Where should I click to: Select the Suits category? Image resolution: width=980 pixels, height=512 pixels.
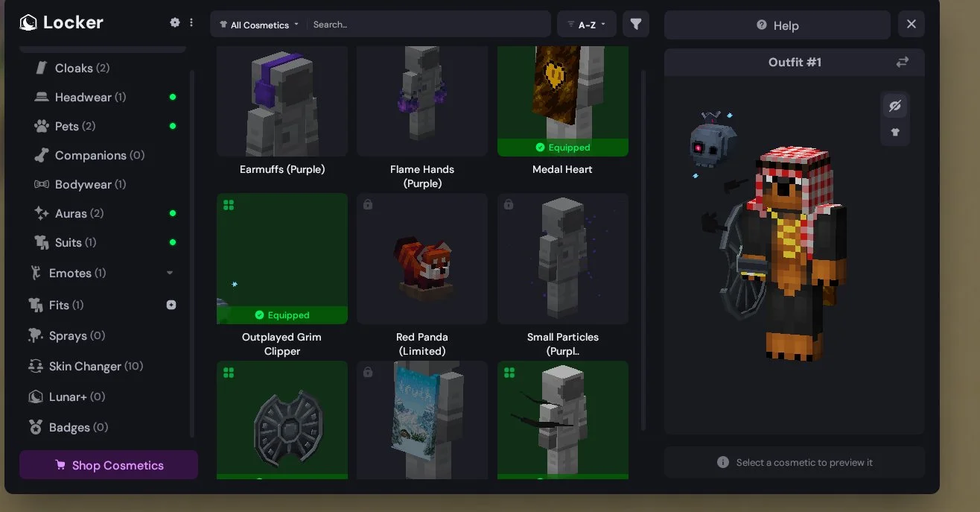coord(104,242)
